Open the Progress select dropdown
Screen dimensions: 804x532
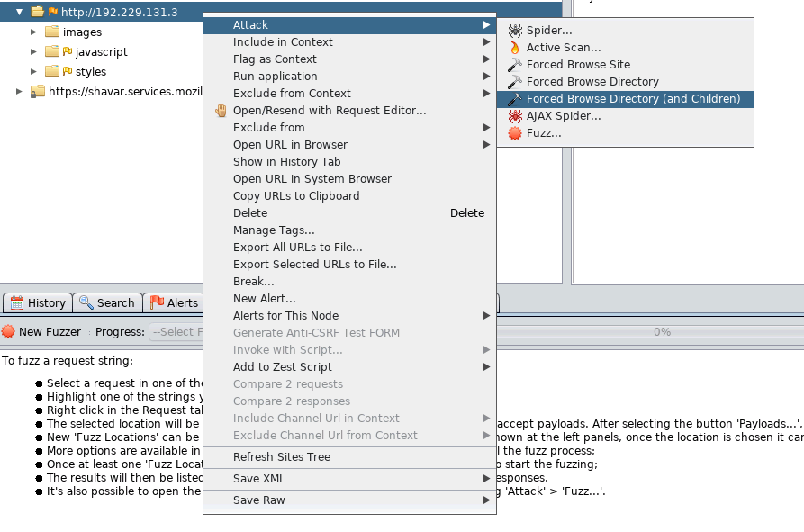click(176, 331)
